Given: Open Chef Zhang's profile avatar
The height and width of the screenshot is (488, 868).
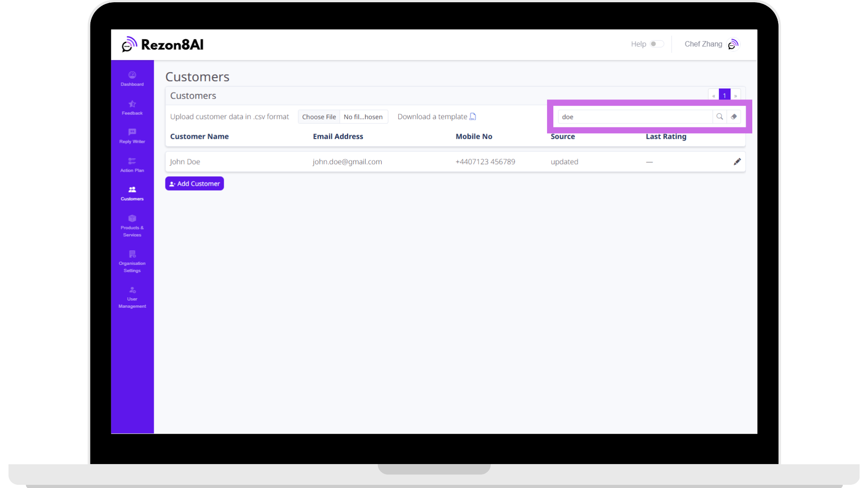Looking at the screenshot, I should pos(732,44).
